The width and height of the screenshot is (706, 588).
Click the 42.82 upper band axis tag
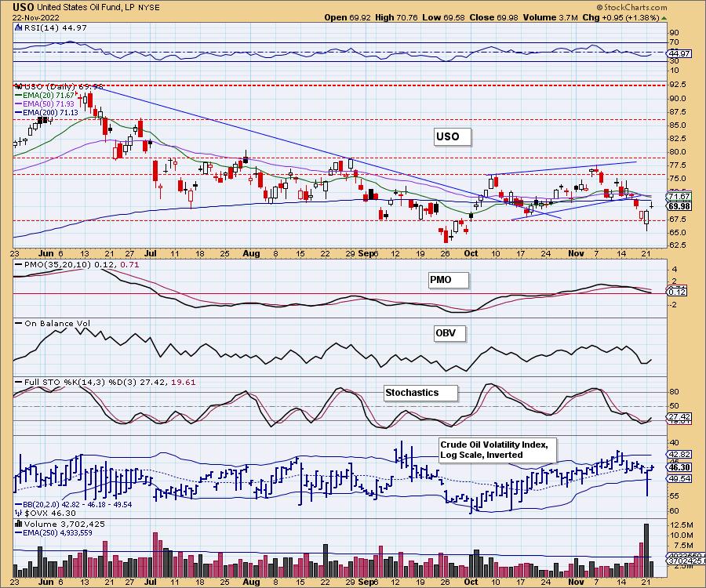coord(679,455)
